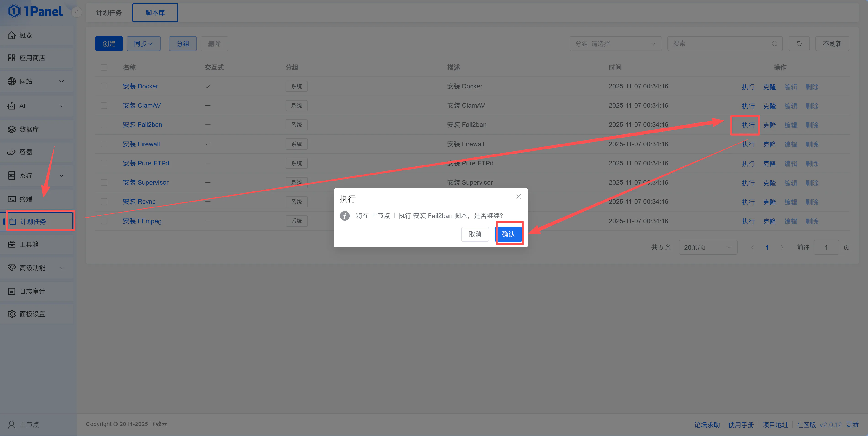The width and height of the screenshot is (868, 436).
Task: Check the 安装 Pure-FTPd row checkbox
Action: pos(104,163)
